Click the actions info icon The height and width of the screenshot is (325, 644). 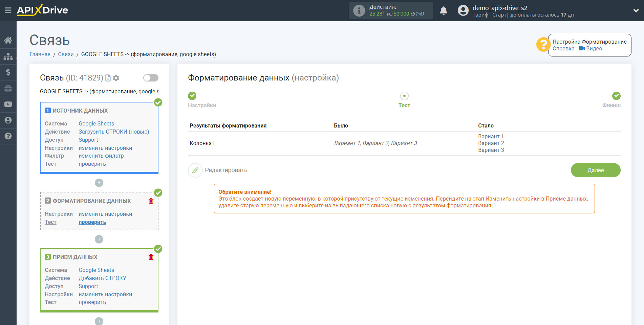point(359,10)
